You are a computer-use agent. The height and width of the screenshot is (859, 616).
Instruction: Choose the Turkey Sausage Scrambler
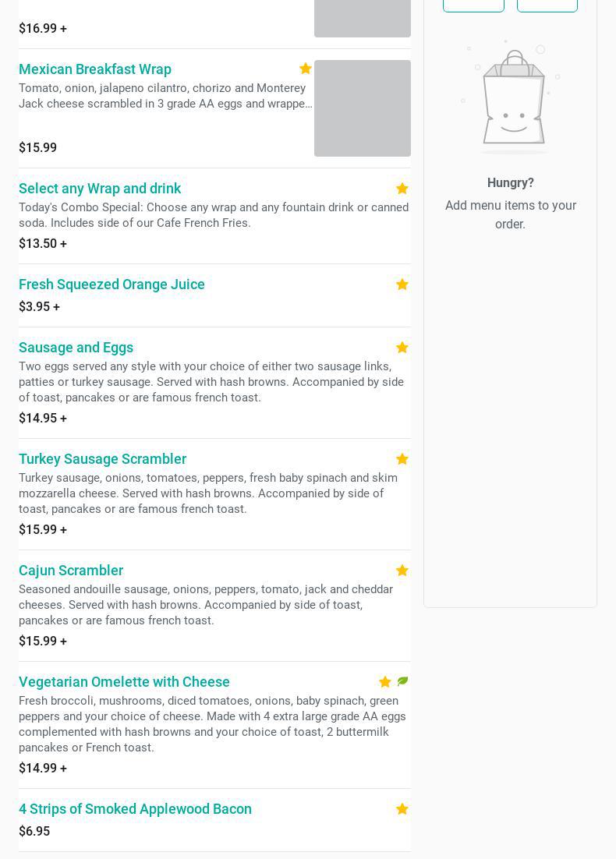click(102, 459)
